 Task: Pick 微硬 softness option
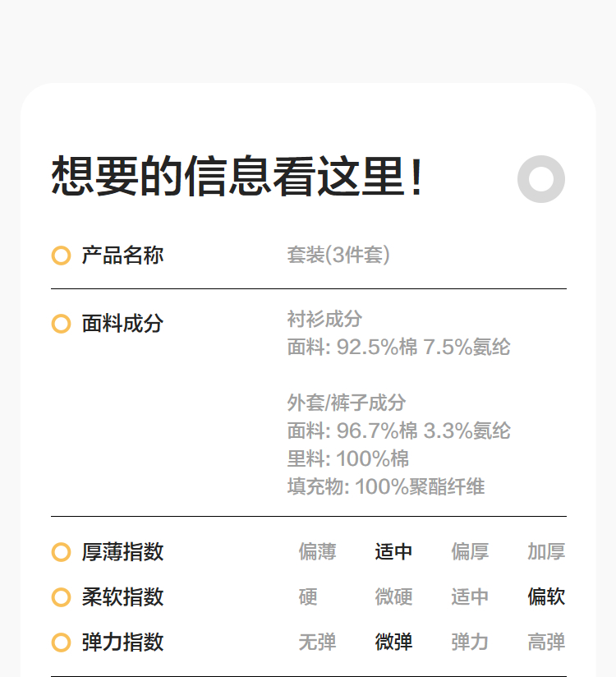[x=393, y=597]
